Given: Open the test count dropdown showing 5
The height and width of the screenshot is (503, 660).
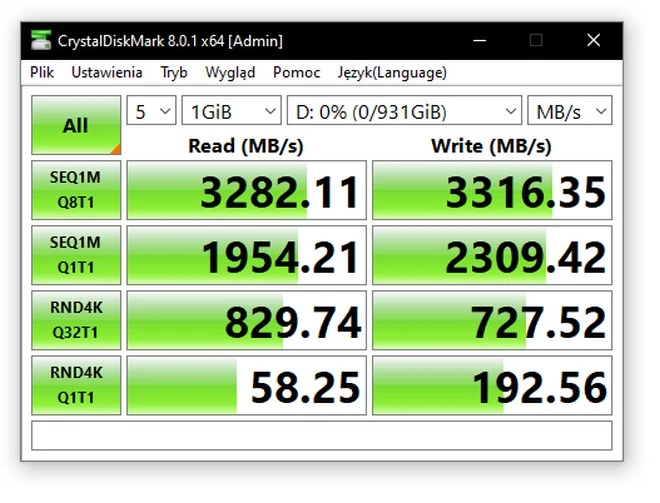Looking at the screenshot, I should [151, 111].
